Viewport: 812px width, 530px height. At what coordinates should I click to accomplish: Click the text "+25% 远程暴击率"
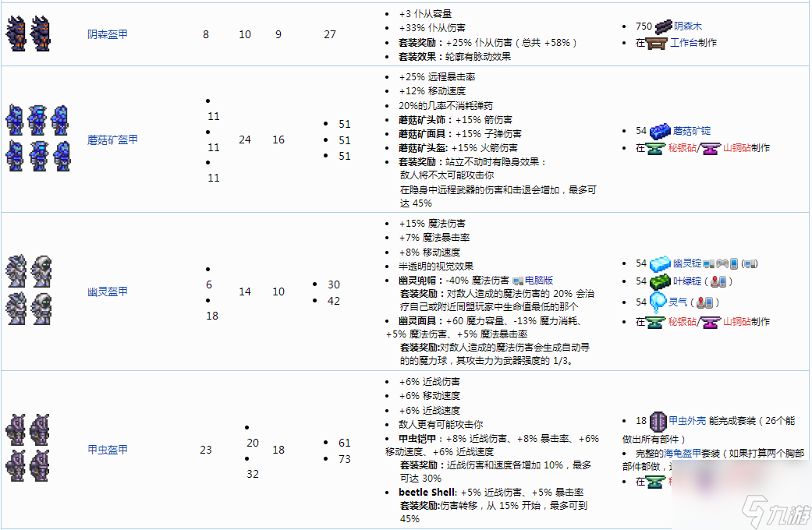437,77
